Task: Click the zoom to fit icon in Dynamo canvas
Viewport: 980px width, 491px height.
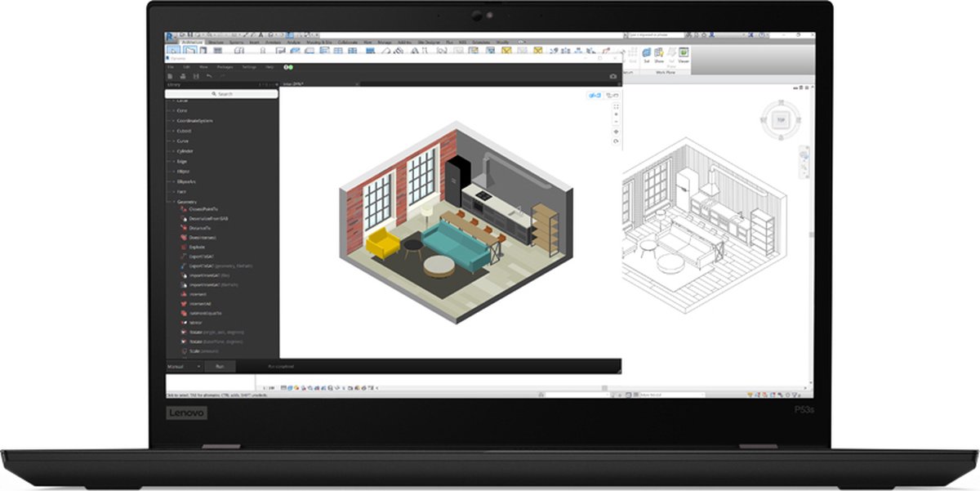Action: [616, 106]
